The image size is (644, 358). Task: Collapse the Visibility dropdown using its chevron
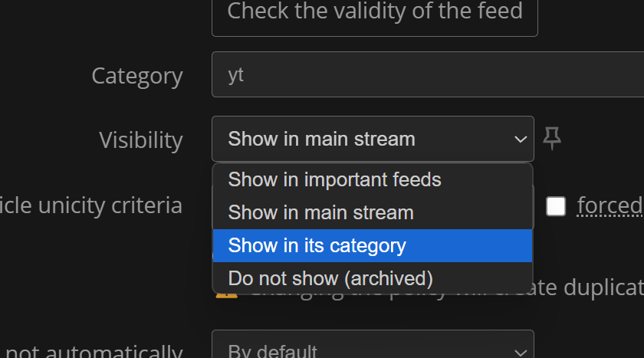521,140
